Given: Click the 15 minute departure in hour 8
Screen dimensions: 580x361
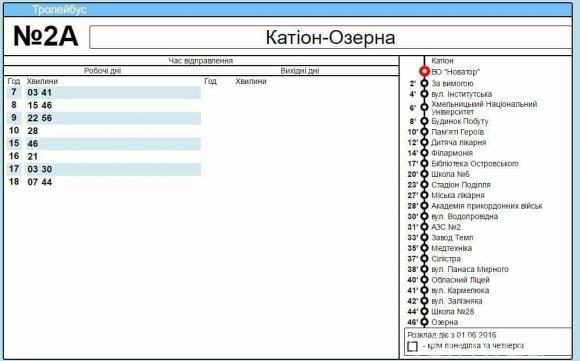Looking at the screenshot, I should [x=33, y=105].
